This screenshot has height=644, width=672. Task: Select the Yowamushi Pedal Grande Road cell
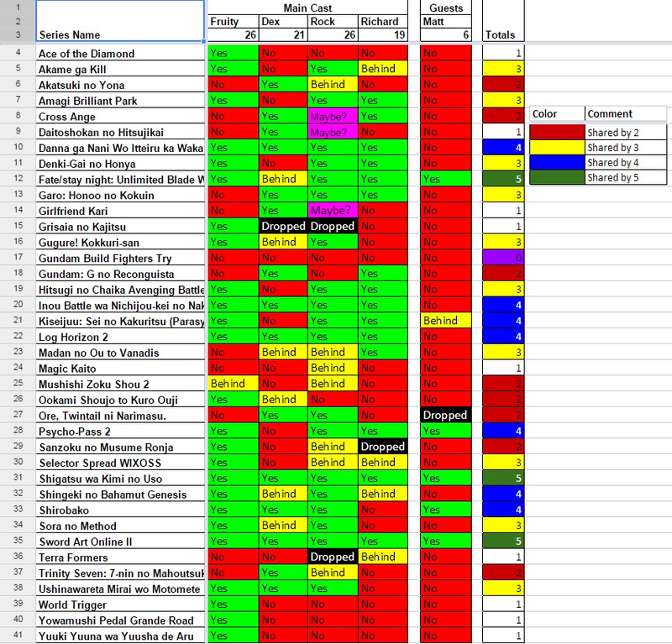[120, 620]
